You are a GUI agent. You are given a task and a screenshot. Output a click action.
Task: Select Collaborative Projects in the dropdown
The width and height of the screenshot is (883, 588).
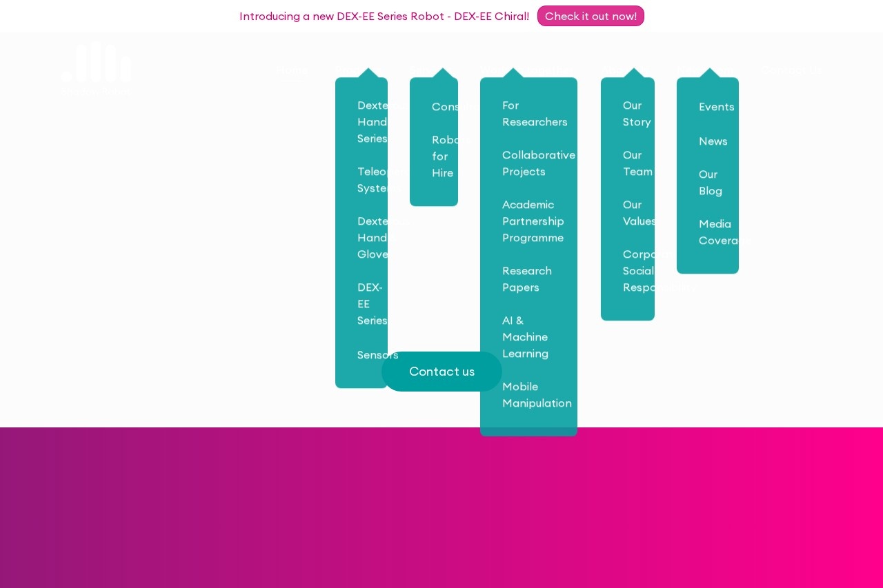tap(538, 163)
